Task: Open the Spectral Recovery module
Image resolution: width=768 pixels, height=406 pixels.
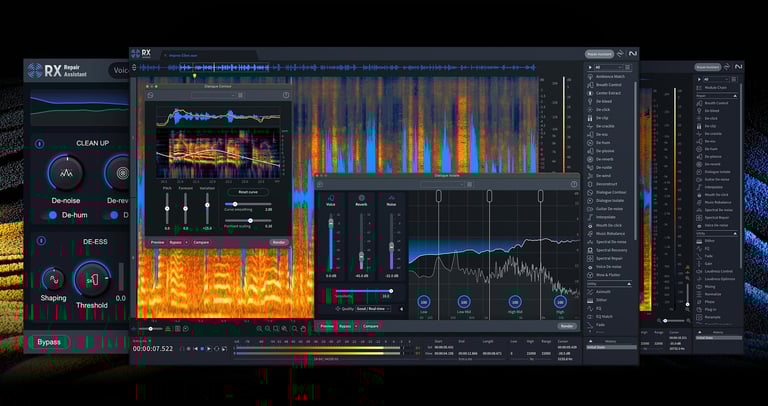Action: (x=607, y=250)
